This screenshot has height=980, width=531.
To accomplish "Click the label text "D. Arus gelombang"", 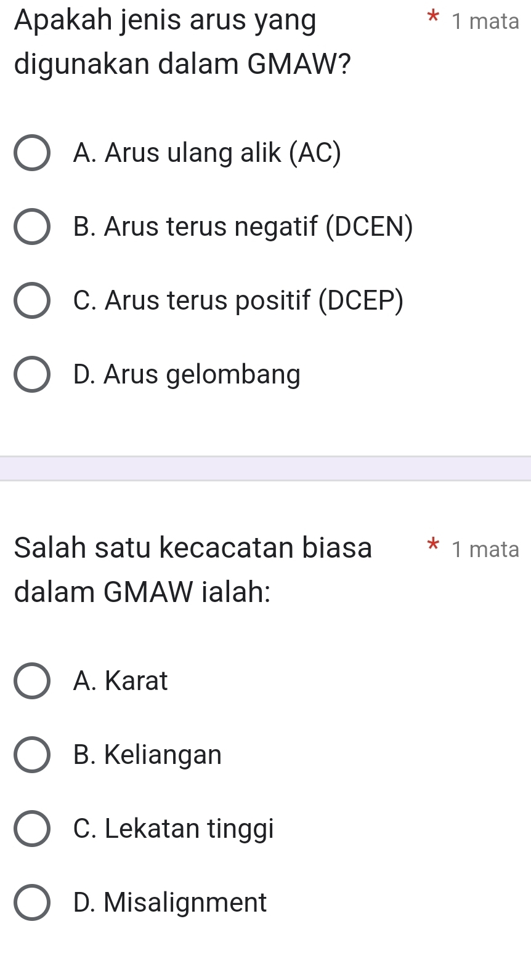I will coord(186,374).
